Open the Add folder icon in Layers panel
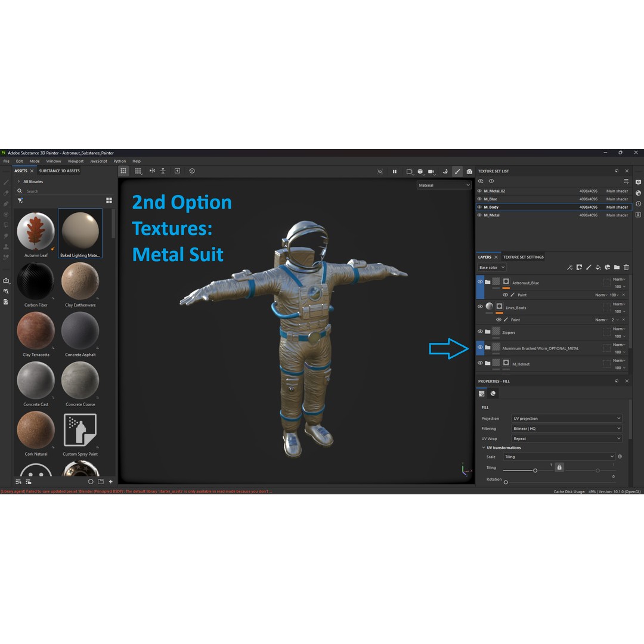Viewport: 644px width, 644px height. [617, 267]
